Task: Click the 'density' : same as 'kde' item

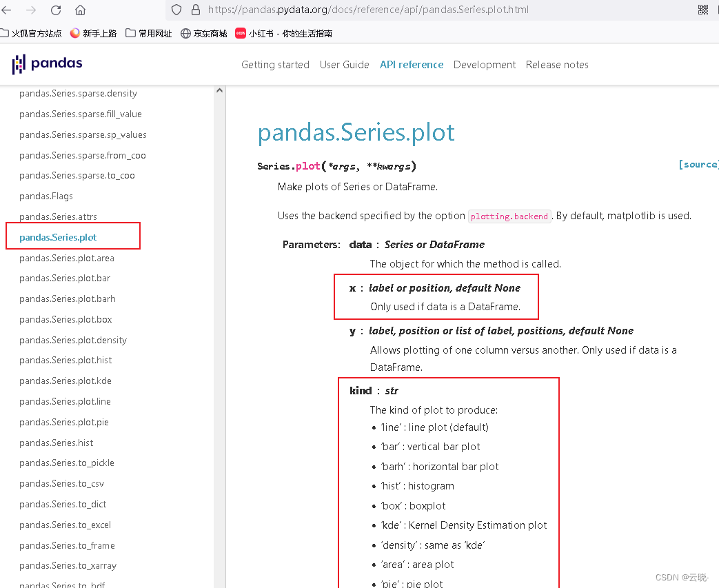Action: point(432,546)
